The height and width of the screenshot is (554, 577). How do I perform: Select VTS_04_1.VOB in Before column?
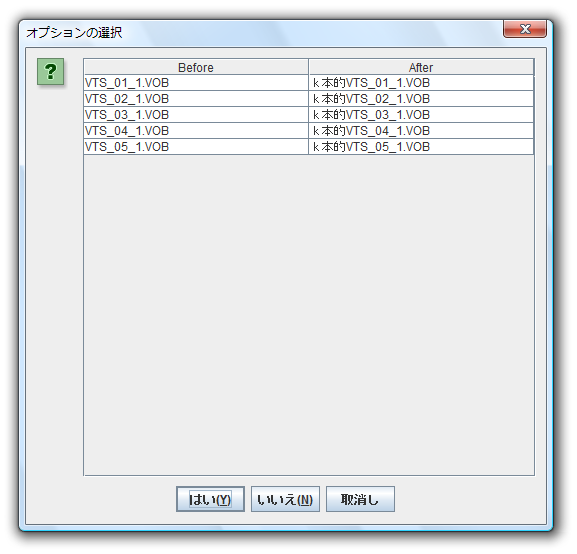pyautogui.click(x=196, y=131)
